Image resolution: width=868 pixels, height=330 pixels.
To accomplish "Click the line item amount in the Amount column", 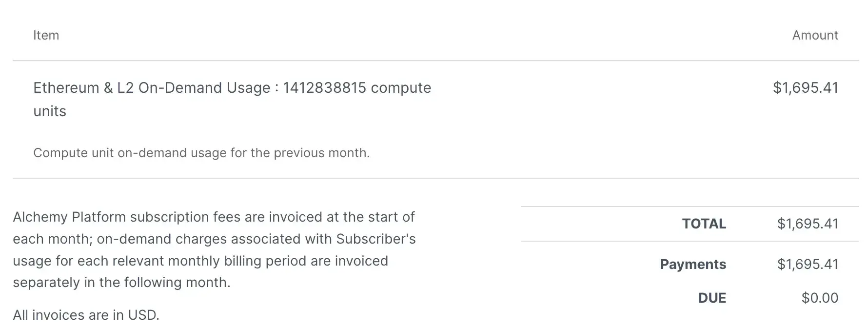I will tap(806, 88).
